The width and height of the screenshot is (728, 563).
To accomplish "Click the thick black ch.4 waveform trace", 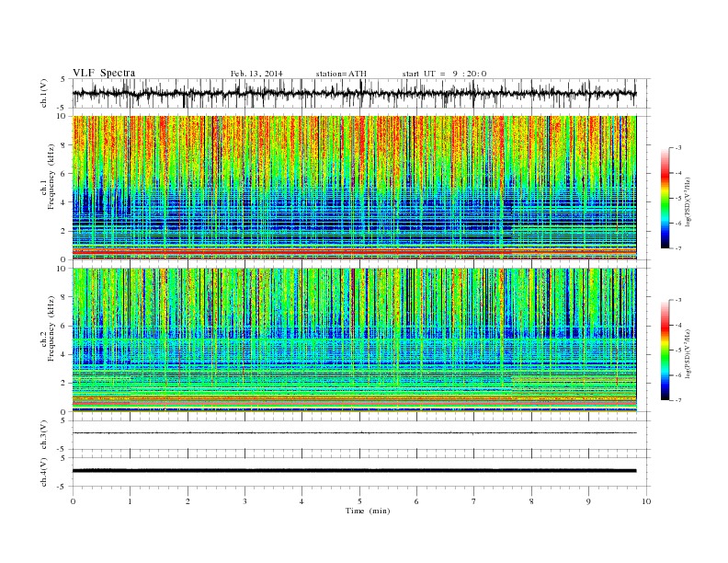I will [355, 471].
